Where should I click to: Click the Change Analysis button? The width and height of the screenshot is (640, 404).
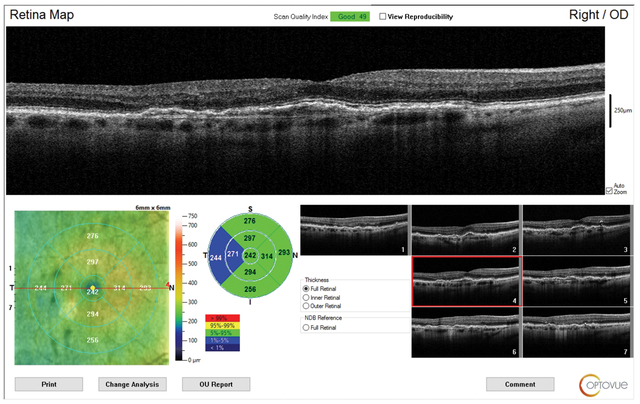pos(132,384)
